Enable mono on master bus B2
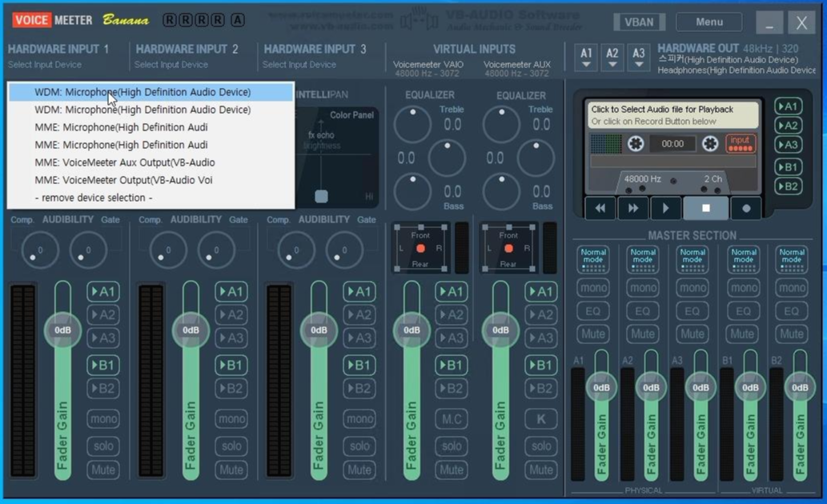The image size is (827, 504). (792, 288)
